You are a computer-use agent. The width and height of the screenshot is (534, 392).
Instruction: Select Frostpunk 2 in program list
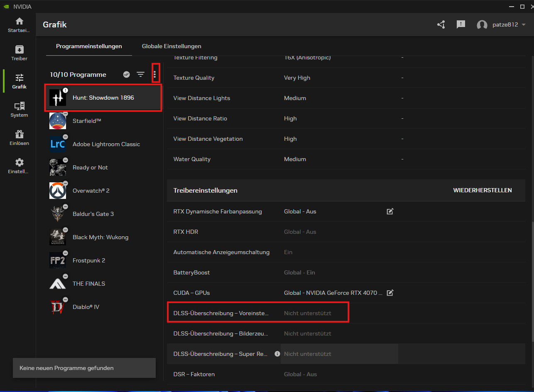click(x=103, y=260)
